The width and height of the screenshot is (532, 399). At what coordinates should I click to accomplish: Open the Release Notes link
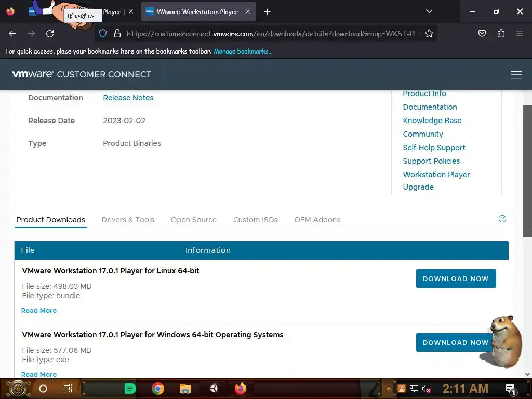pos(128,98)
